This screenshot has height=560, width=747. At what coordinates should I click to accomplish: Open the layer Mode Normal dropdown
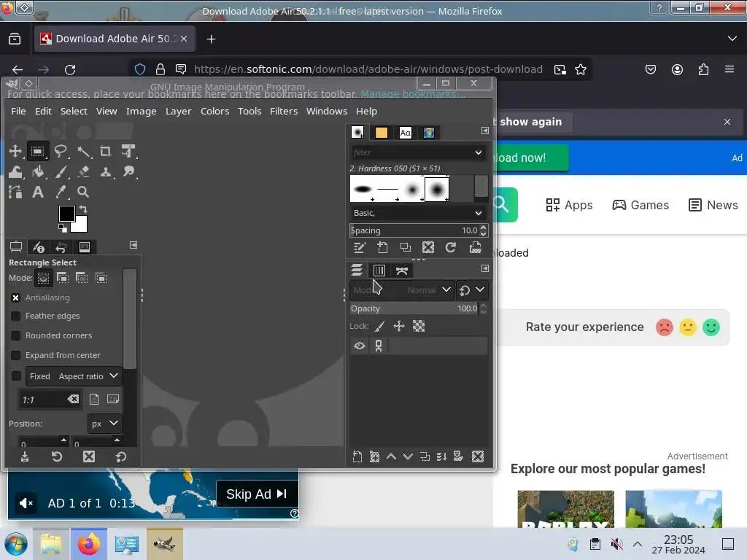401,290
